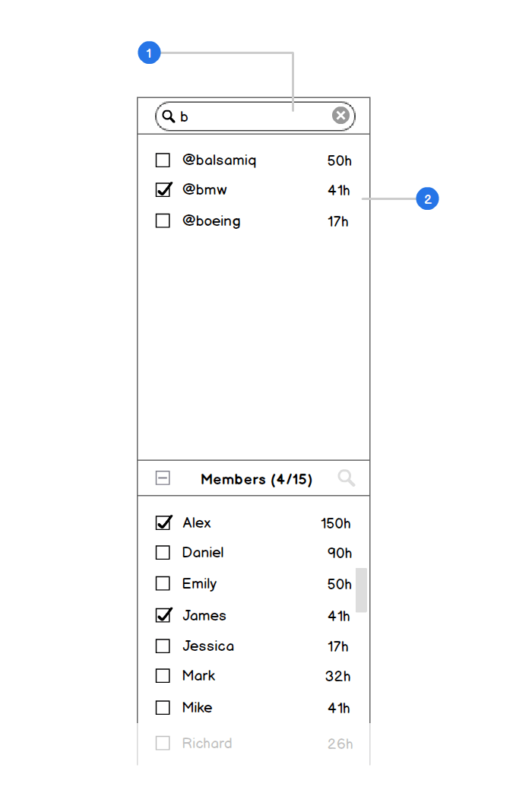Uncheck the Alex member checkbox

pos(163,523)
